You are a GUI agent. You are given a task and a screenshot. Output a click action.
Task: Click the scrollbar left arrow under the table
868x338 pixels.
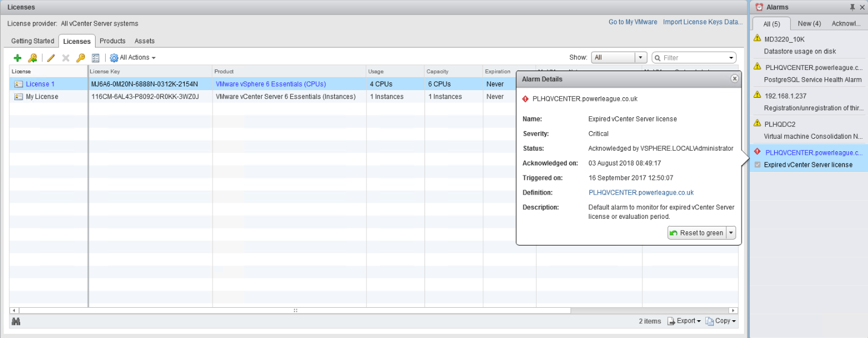[x=15, y=310]
